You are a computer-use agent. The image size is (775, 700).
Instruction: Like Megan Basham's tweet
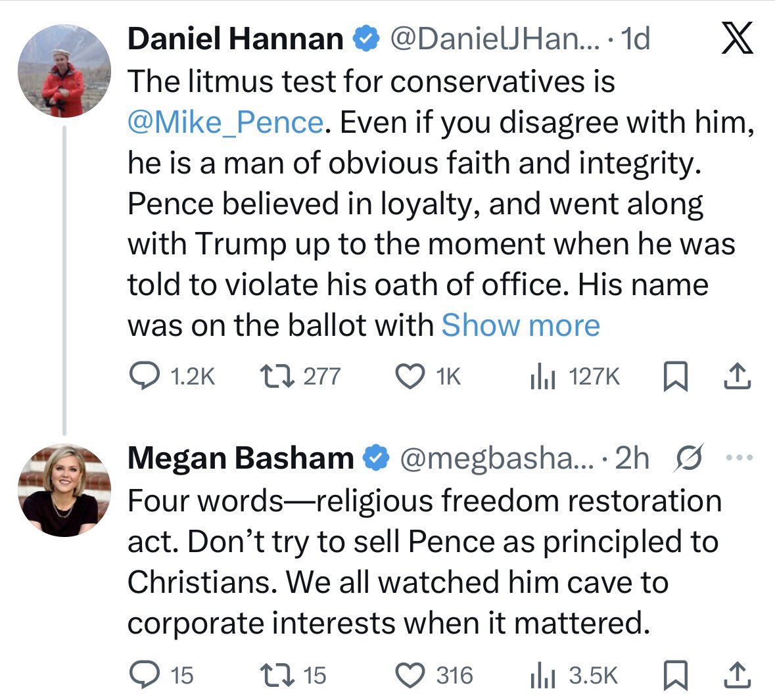point(409,675)
